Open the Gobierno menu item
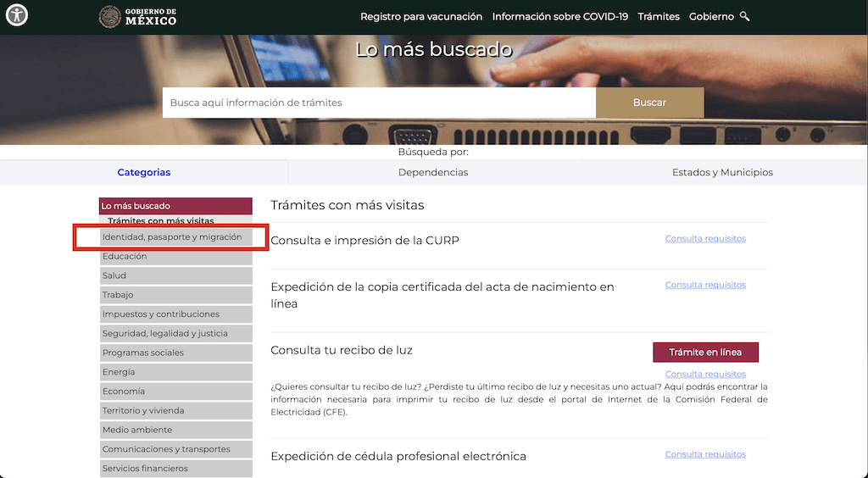 [x=711, y=17]
